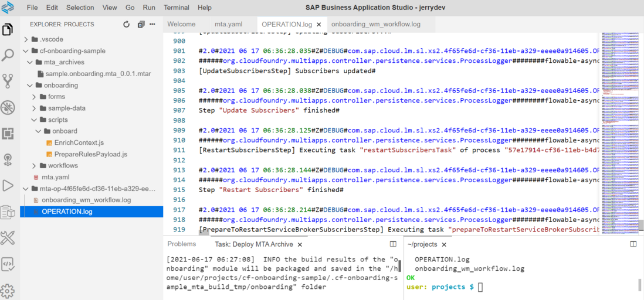Close the OPERATION.log editor tab
This screenshot has height=300, width=644.
pyautogui.click(x=318, y=24)
